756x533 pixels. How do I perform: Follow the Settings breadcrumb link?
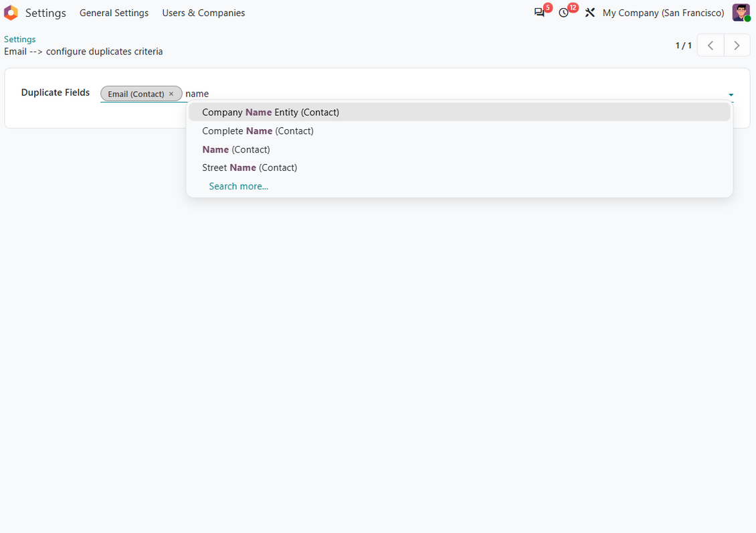[x=20, y=39]
